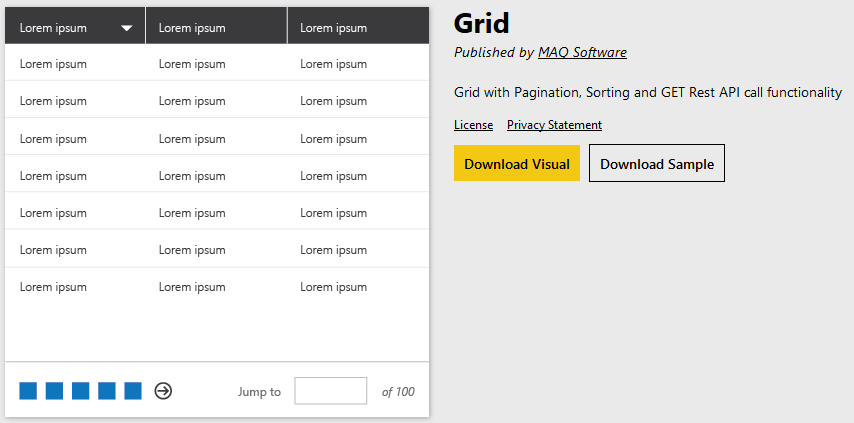Select the first blue pagination square

pyautogui.click(x=28, y=391)
